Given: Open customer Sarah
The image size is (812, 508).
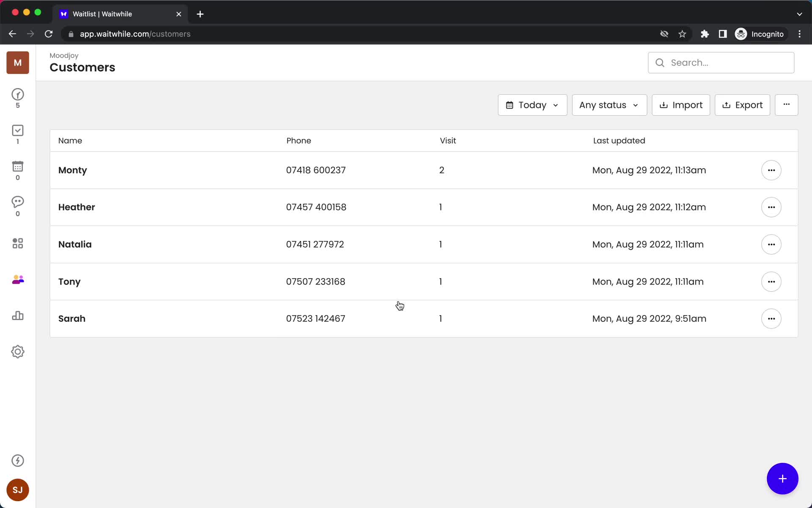Looking at the screenshot, I should click(x=72, y=318).
